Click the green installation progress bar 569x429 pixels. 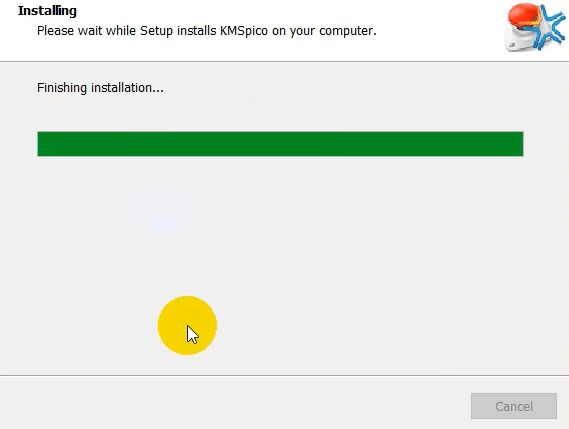pos(280,144)
